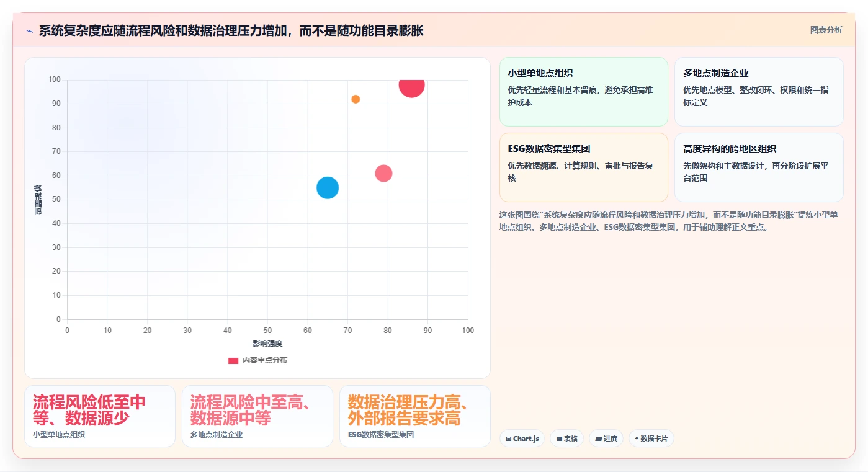This screenshot has height=472, width=868.
Task: Click the chart title 系统复杂度应随流程风险
Action: pos(231,30)
